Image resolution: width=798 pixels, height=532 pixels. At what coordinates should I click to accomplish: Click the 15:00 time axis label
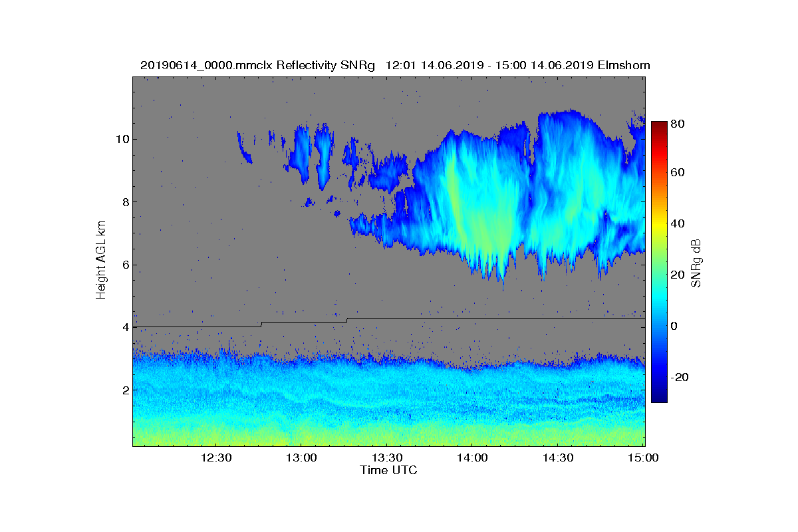pos(643,458)
